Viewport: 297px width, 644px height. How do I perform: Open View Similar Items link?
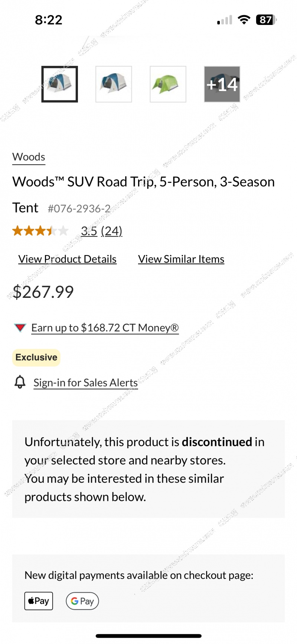(x=181, y=259)
